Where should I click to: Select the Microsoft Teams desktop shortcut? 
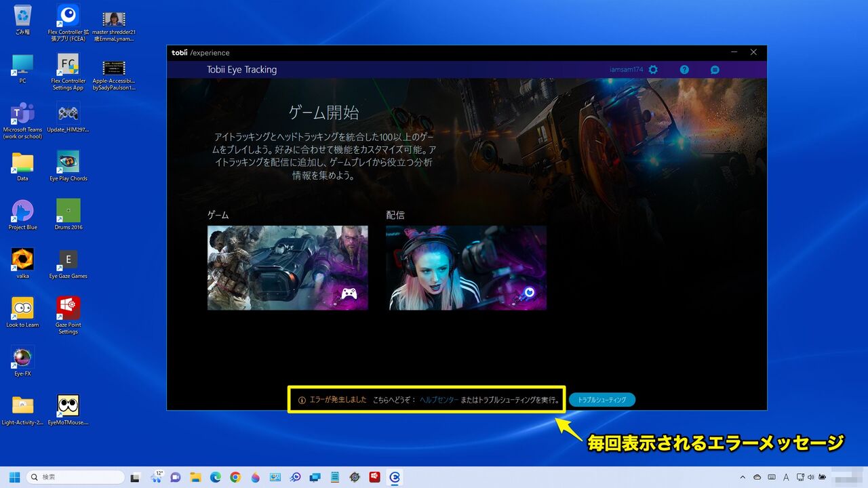pyautogui.click(x=22, y=121)
